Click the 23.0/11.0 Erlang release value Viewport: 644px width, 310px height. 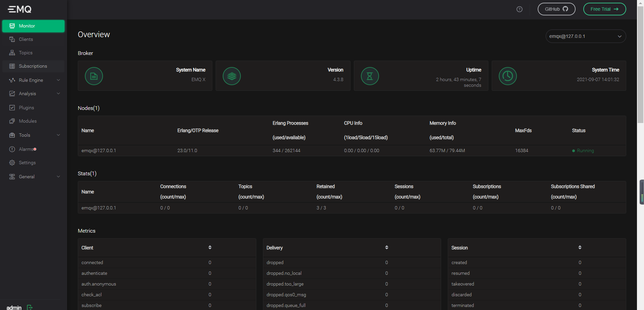coord(187,150)
